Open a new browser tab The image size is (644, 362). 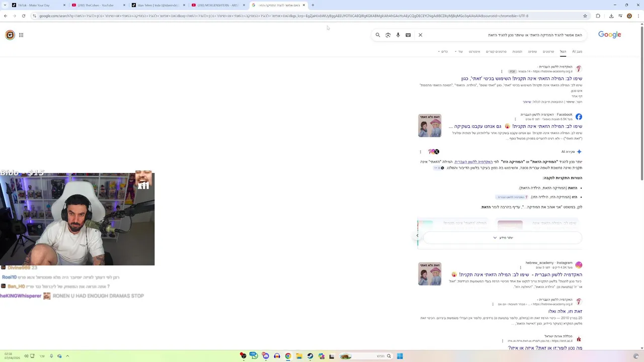(x=313, y=5)
